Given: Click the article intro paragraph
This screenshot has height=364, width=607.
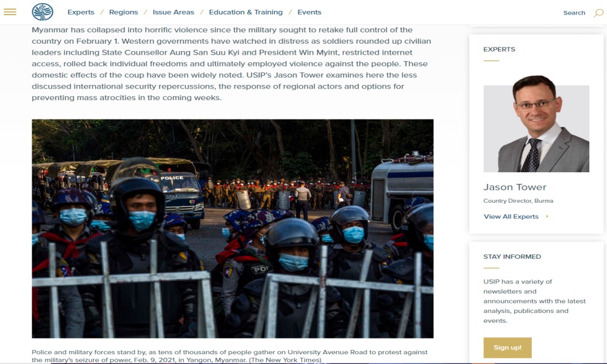Looking at the screenshot, I should [x=231, y=64].
